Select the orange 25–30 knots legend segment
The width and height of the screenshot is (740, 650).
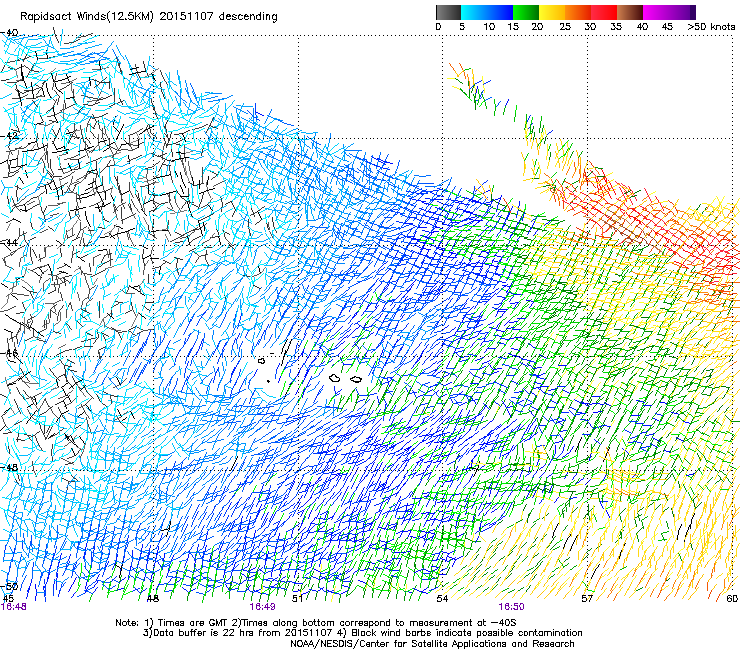[578, 12]
